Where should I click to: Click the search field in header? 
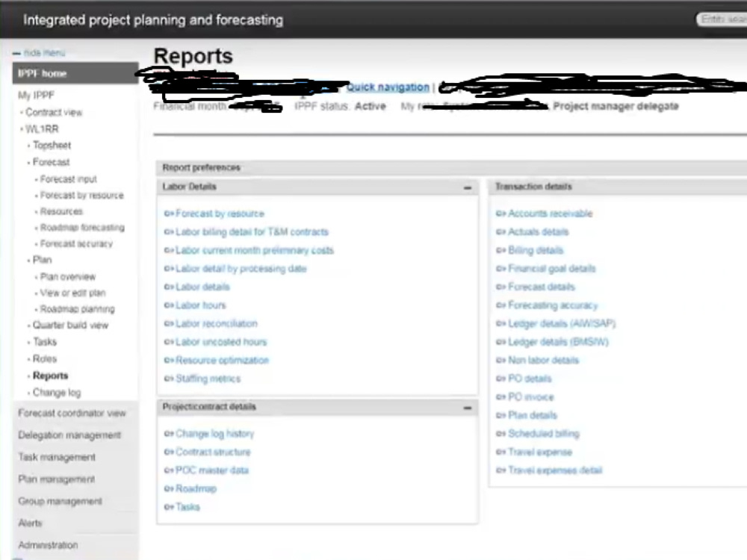722,19
